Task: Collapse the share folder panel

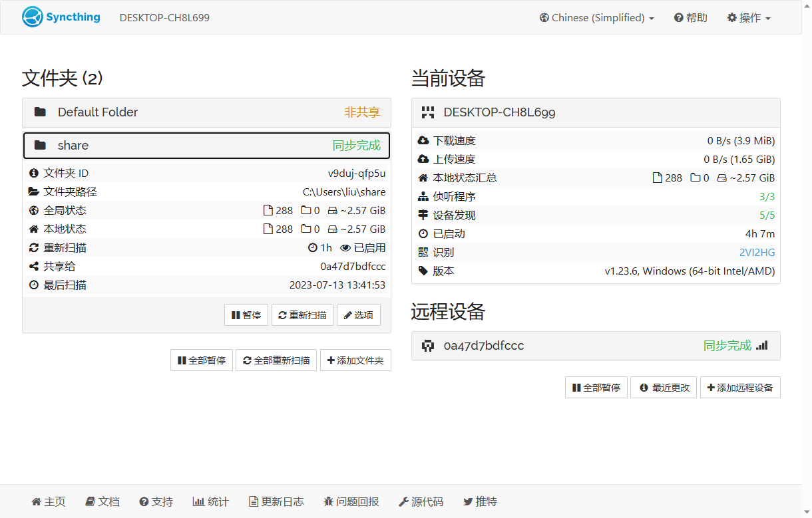Action: tap(206, 146)
